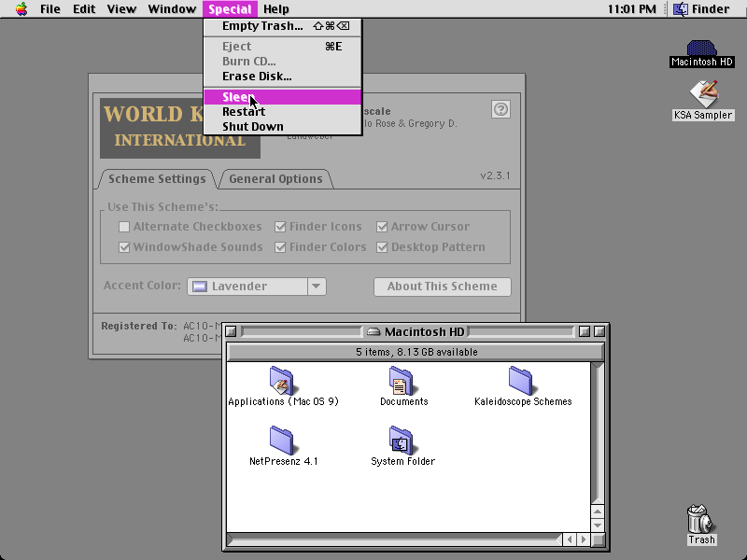747x560 pixels.
Task: Select the Applications (Mac OS 9) folder icon
Action: [x=282, y=380]
